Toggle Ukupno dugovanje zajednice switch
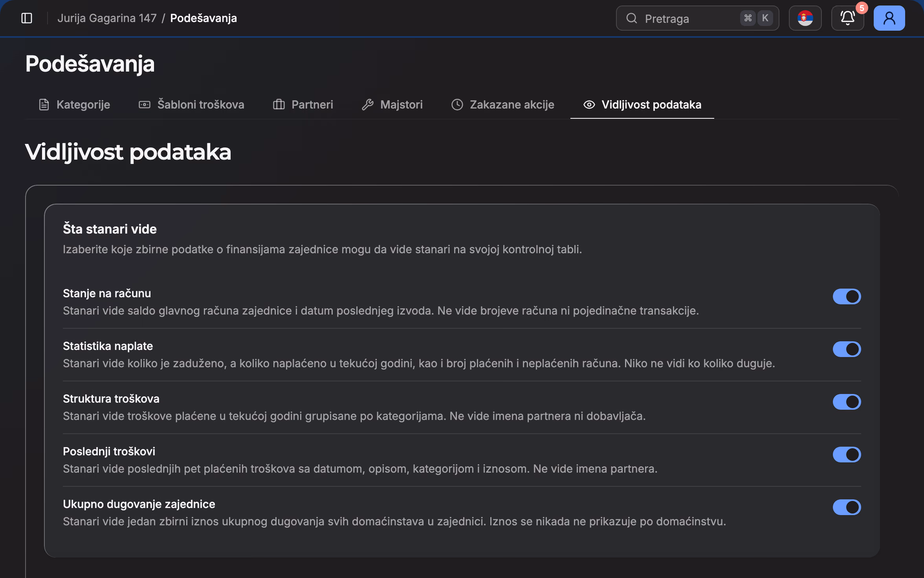The height and width of the screenshot is (578, 924). 847,507
